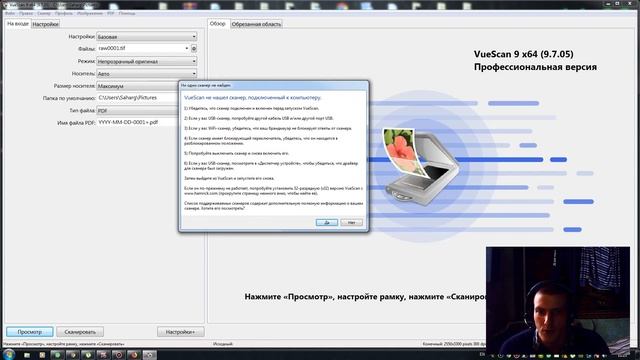Open the Профиль menu
Screen dimensions: 640x360
coord(64,13)
